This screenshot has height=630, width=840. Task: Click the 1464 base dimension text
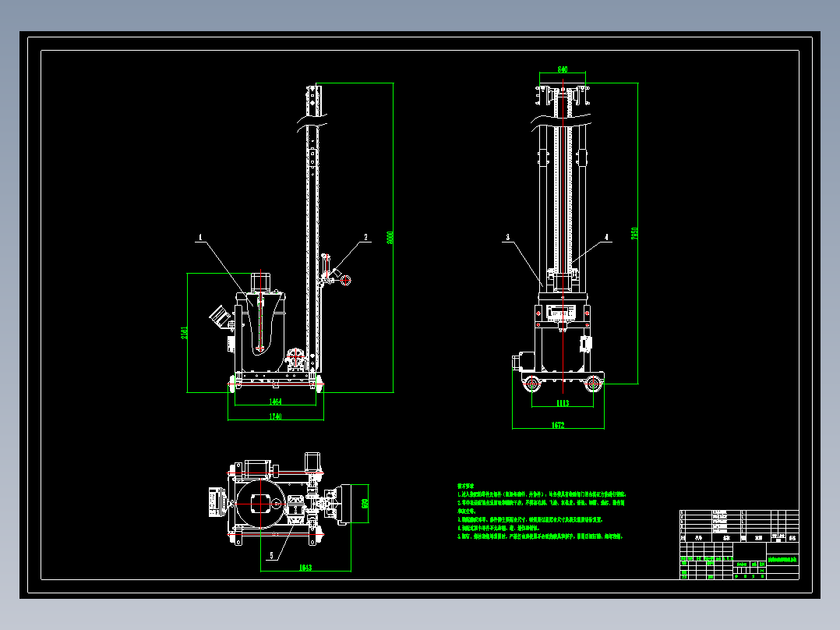(x=275, y=402)
